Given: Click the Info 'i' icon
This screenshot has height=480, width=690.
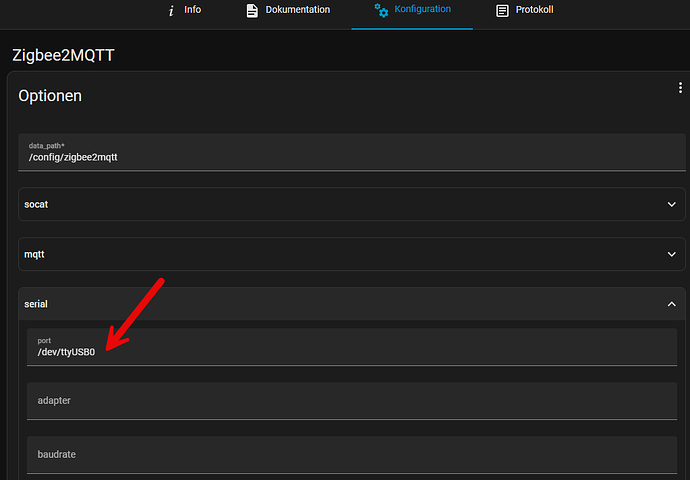Looking at the screenshot, I should click(x=171, y=11).
